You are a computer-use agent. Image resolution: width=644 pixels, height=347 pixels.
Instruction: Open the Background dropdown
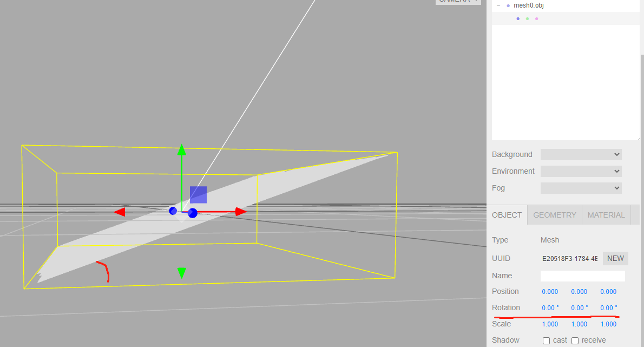581,154
